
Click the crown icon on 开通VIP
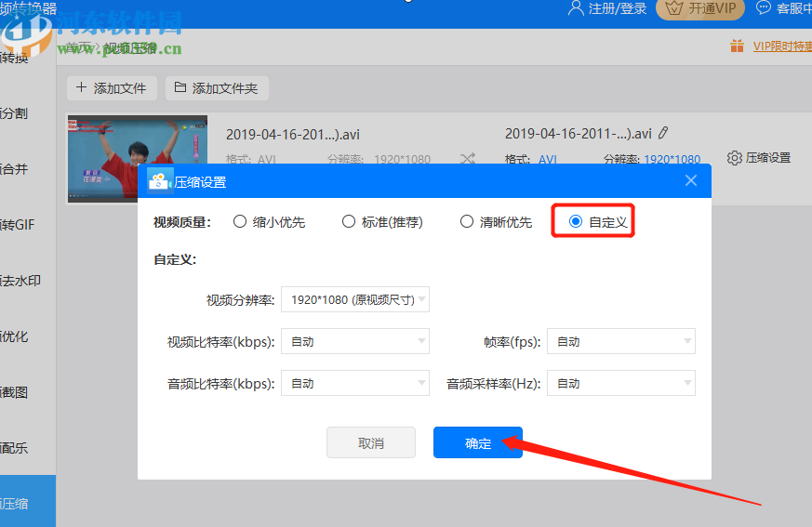pyautogui.click(x=673, y=7)
